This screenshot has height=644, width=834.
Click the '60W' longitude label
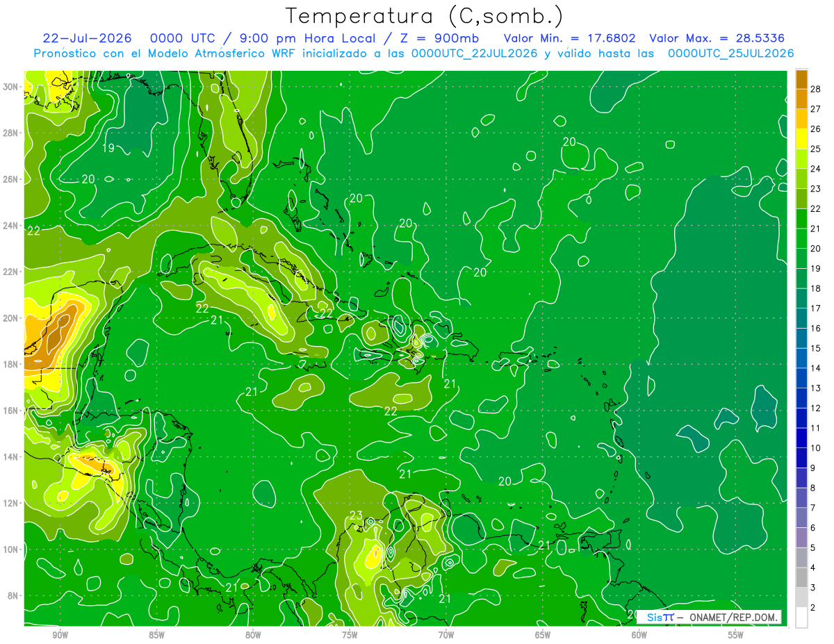pos(639,635)
